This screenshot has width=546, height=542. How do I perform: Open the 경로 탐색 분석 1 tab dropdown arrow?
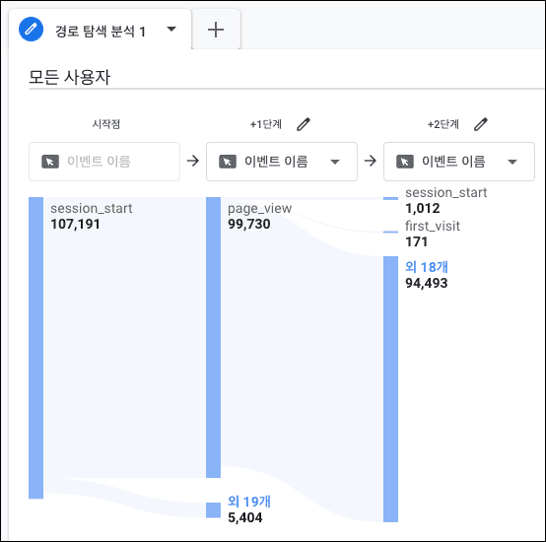pos(171,29)
